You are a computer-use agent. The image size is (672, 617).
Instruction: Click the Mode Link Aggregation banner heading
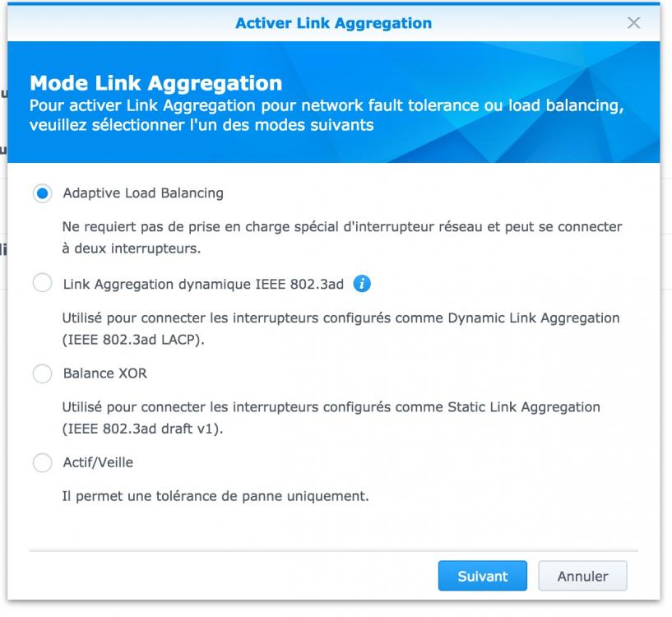tap(156, 83)
